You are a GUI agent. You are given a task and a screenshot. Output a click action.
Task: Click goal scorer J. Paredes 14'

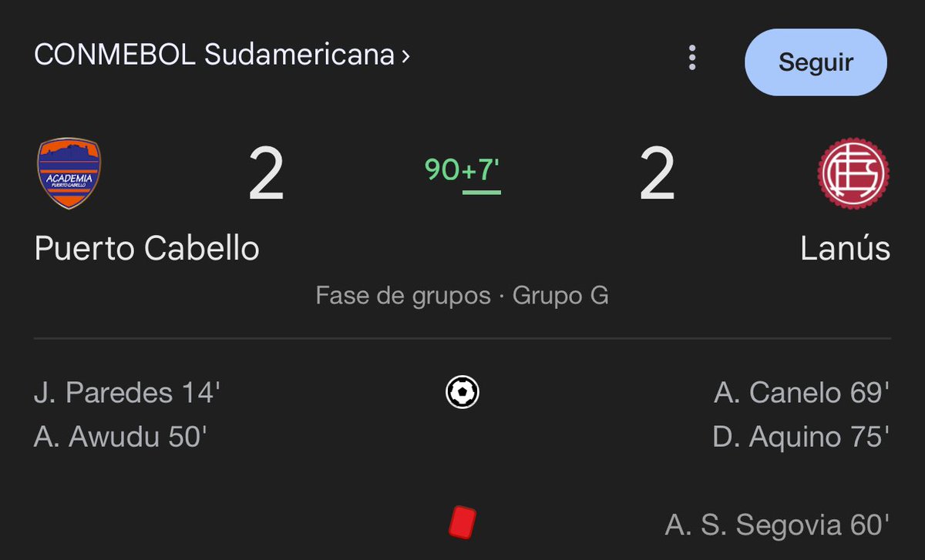(127, 393)
